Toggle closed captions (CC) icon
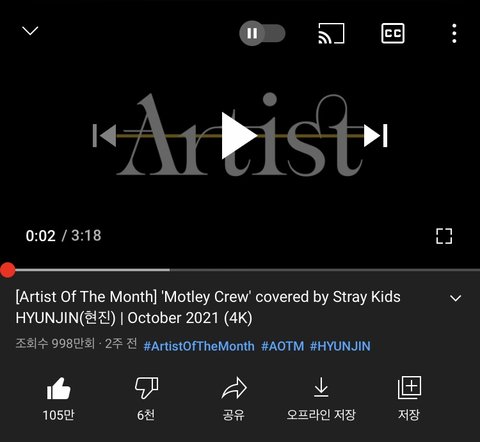Screen dimensions: 480x442 [x=393, y=33]
